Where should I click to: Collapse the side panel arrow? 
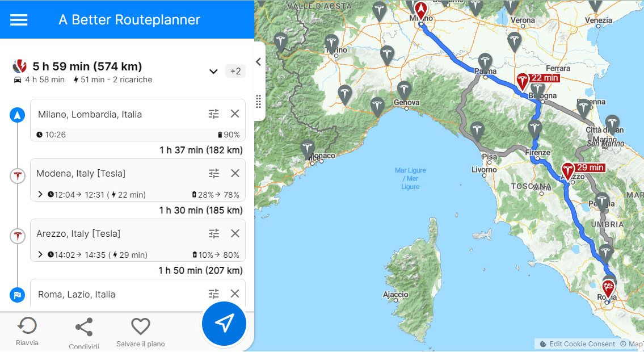(x=258, y=62)
